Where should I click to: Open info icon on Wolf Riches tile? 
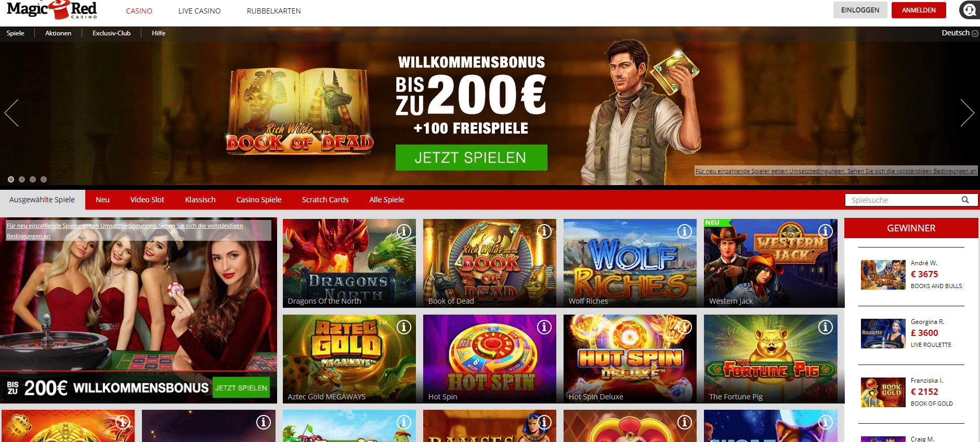(x=685, y=231)
